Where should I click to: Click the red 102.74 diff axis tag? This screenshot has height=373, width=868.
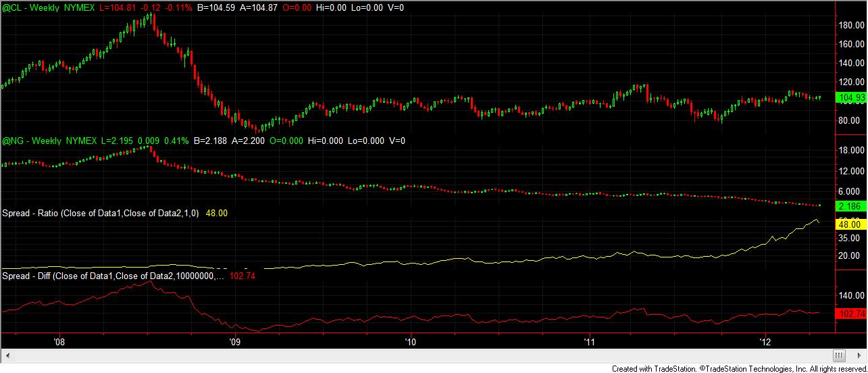850,314
